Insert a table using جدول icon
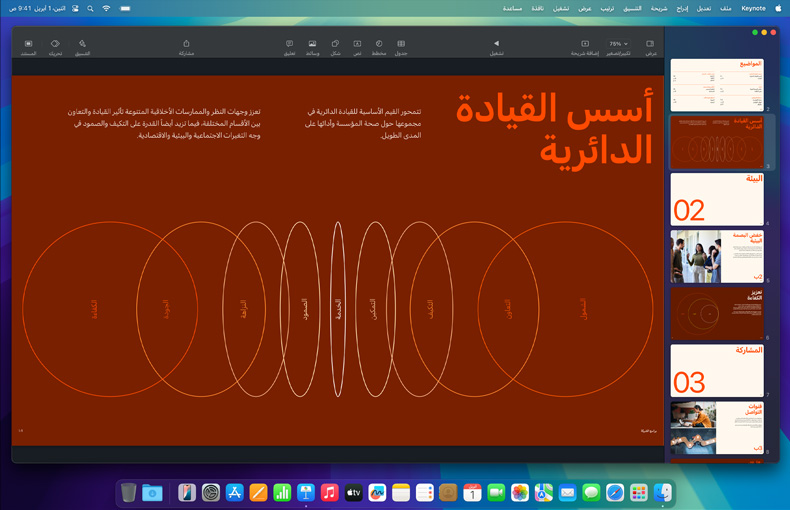This screenshot has width=790, height=510. pyautogui.click(x=401, y=46)
